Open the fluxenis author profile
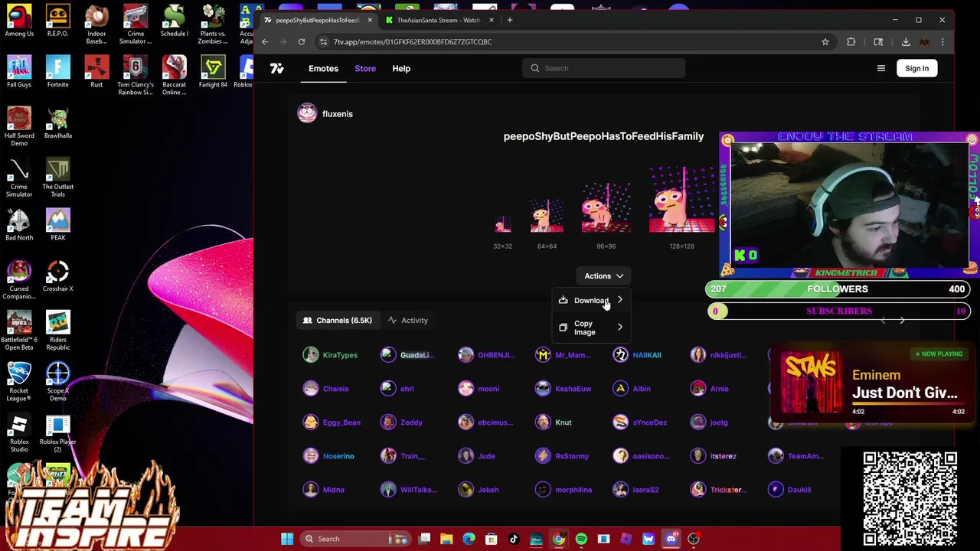This screenshot has height=551, width=980. tap(325, 113)
